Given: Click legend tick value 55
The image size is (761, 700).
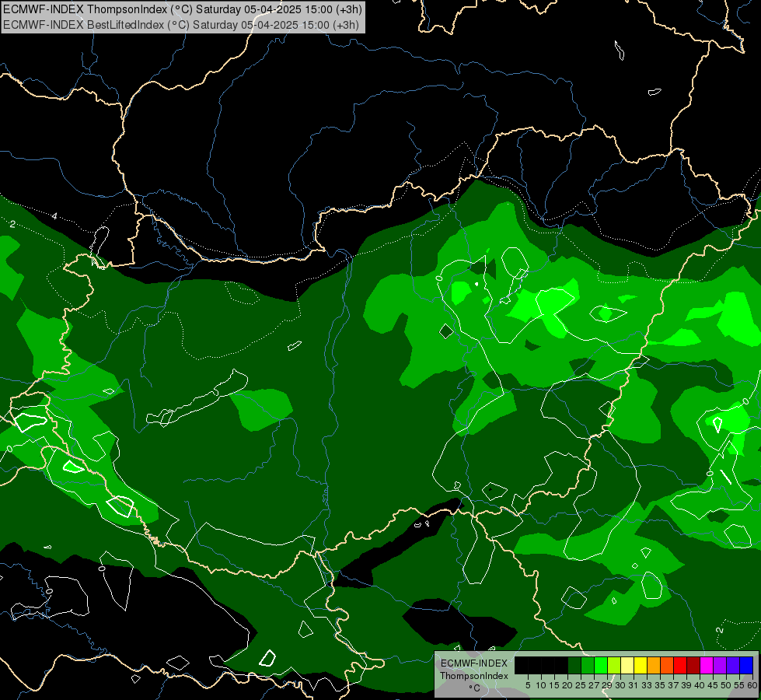Looking at the screenshot, I should (x=739, y=685).
